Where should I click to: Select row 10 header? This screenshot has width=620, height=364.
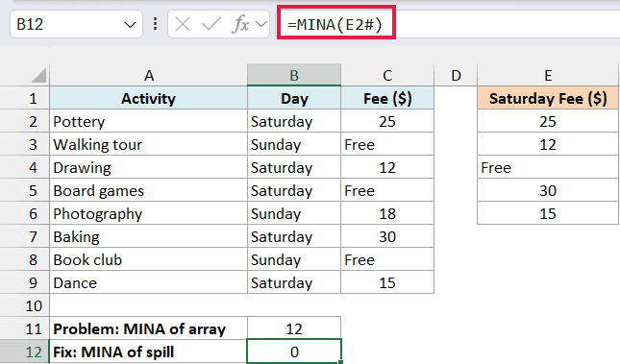coord(25,305)
